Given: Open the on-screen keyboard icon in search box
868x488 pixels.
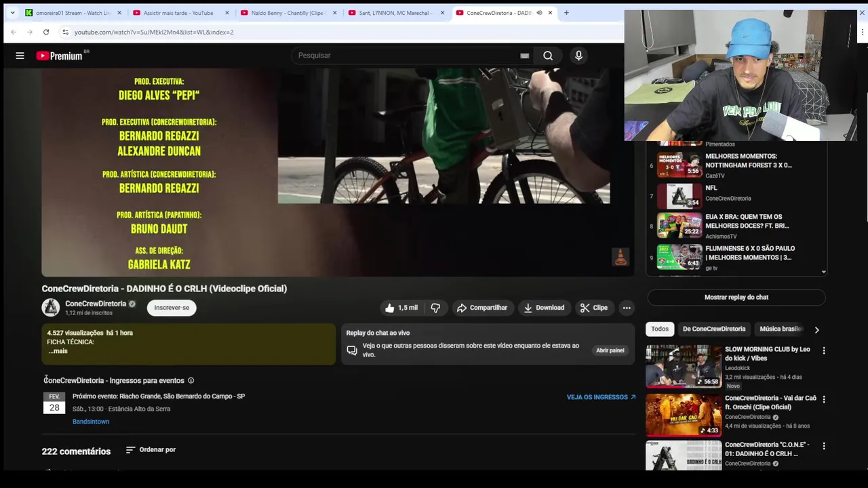Looking at the screenshot, I should tap(524, 56).
